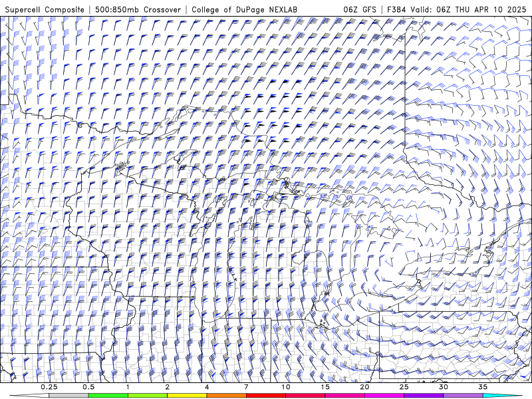Select the gray color bar segment
The image size is (532, 399).
[68, 396]
